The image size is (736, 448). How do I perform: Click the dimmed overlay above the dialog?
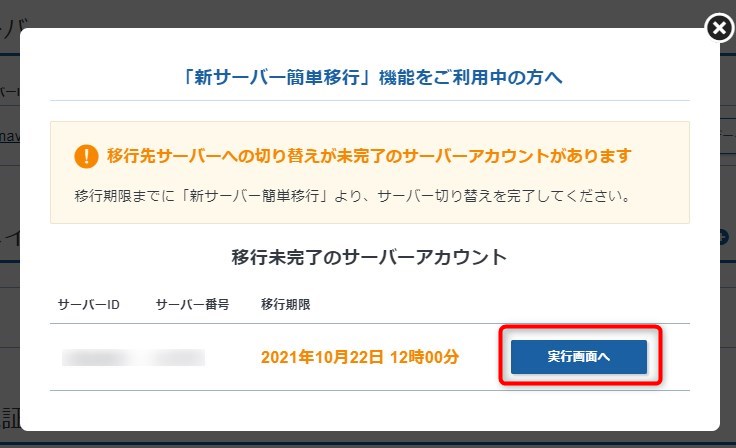coord(352,13)
